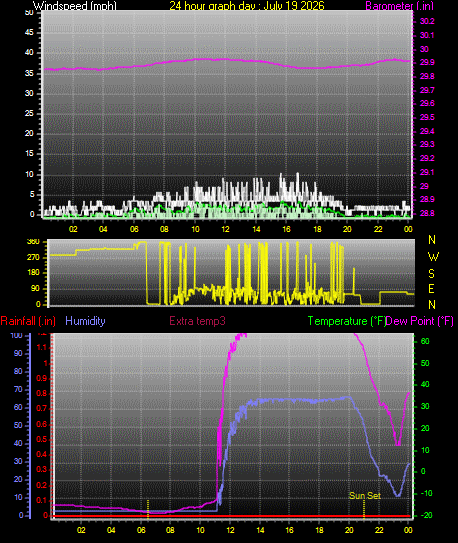Click humidity axis value "100"
Screen dimensions: 458x543
click(x=16, y=335)
